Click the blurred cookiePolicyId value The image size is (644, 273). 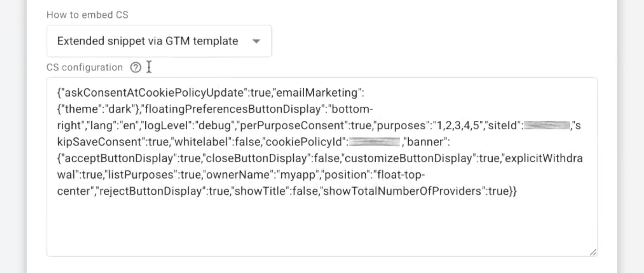[374, 142]
